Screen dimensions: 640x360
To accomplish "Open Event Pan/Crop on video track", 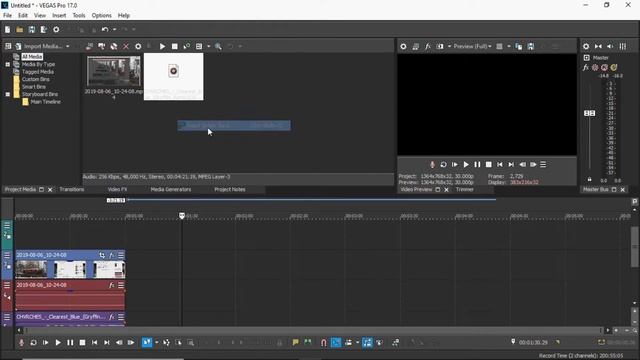I will coord(102,255).
